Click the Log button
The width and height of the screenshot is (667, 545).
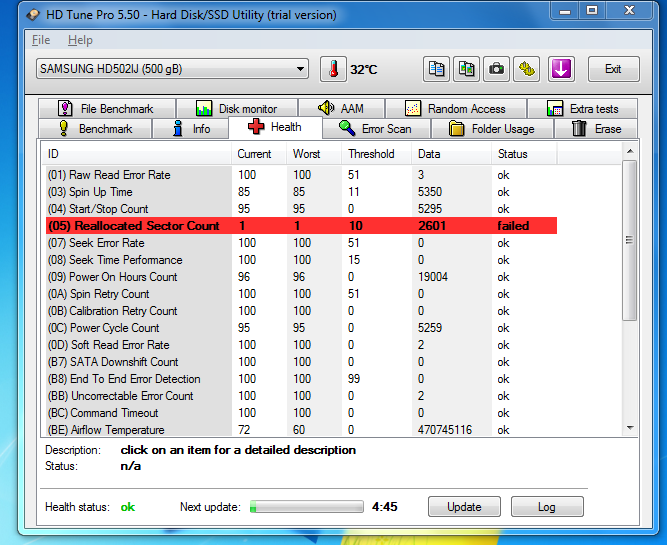pos(547,507)
